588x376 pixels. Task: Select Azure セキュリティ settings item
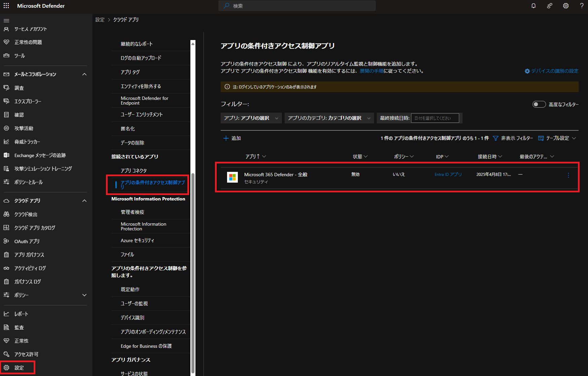[x=150, y=240]
